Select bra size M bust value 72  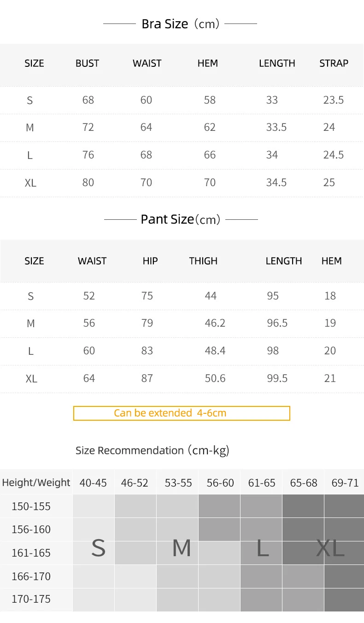click(88, 127)
